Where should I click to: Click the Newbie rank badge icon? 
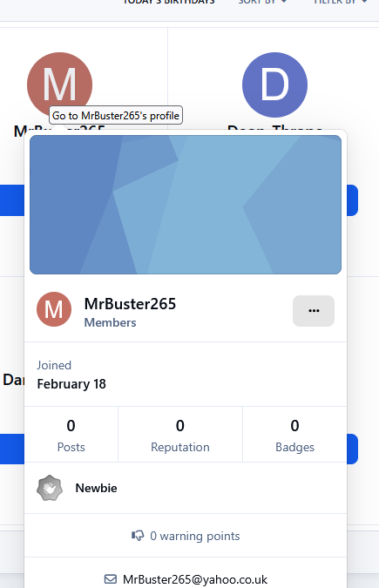pos(50,488)
